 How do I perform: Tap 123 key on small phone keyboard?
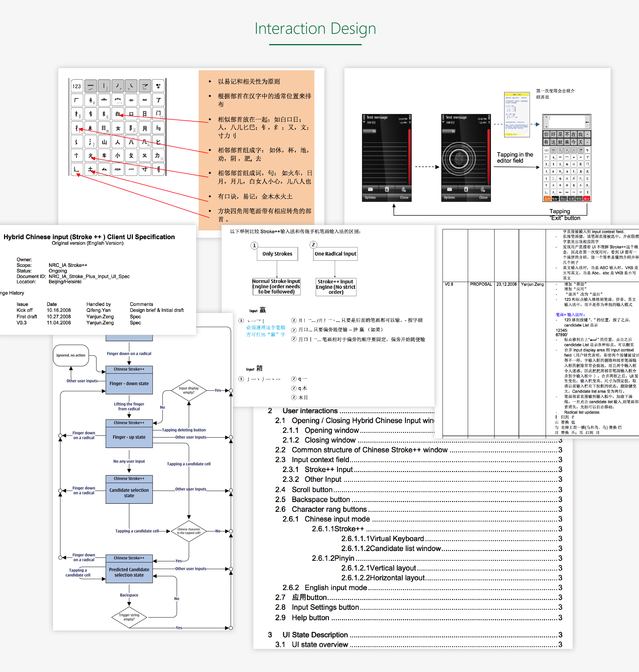(x=546, y=150)
